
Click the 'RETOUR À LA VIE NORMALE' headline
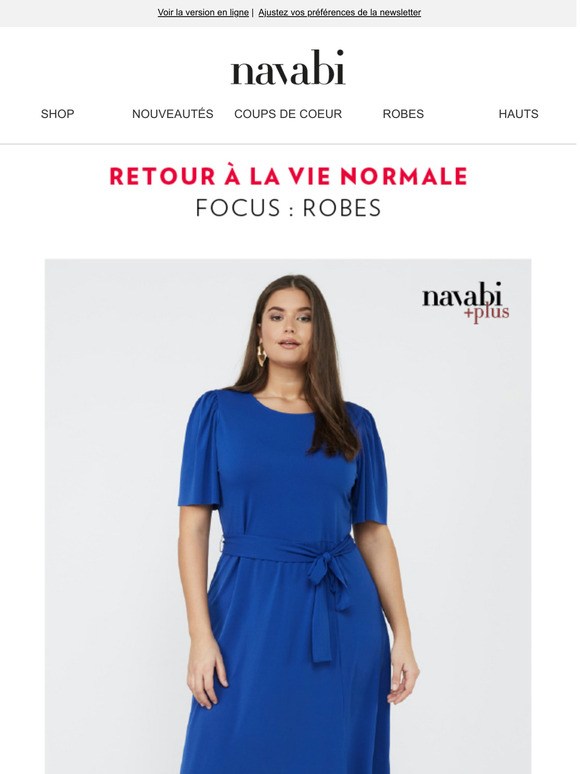(x=288, y=176)
